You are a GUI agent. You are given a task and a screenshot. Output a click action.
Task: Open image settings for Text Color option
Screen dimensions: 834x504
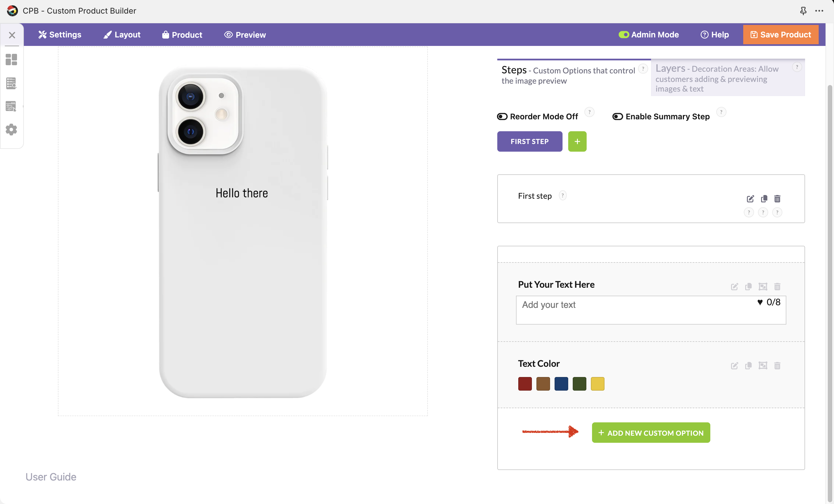[x=763, y=366]
